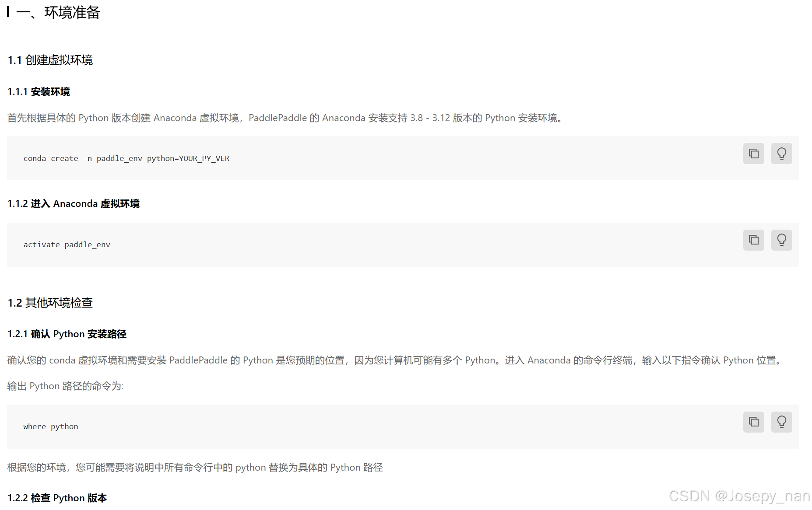Select the where python code text
Screen dimensions: 812x510
tap(50, 426)
